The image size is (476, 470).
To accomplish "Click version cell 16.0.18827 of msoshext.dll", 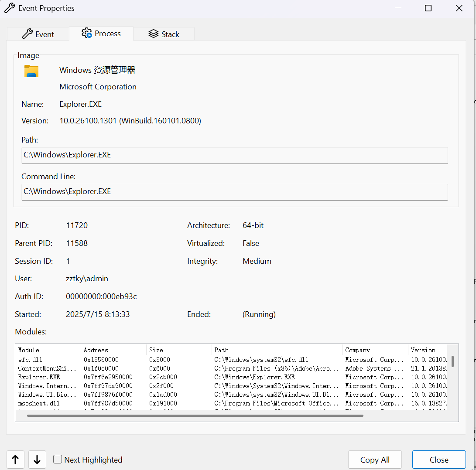I will (x=428, y=403).
